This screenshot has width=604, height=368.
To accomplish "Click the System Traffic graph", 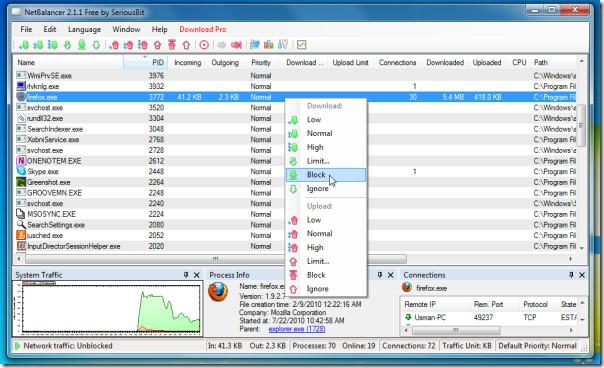I will [x=107, y=308].
